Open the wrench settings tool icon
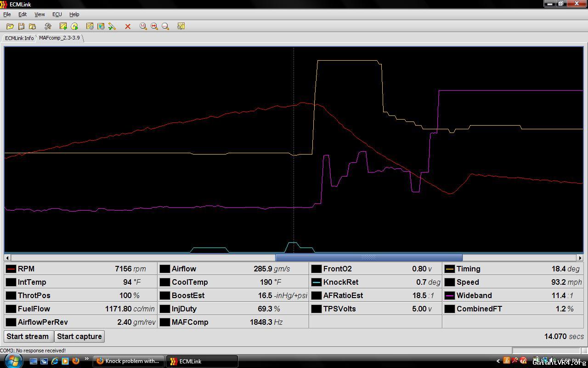 click(48, 27)
